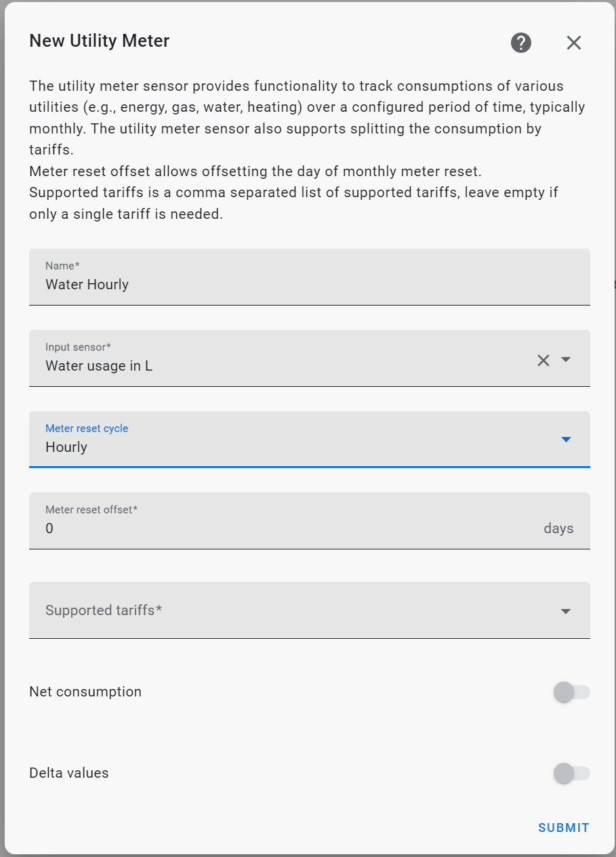Click the blue Meter reset cycle caret
616x857 pixels.
tap(566, 440)
